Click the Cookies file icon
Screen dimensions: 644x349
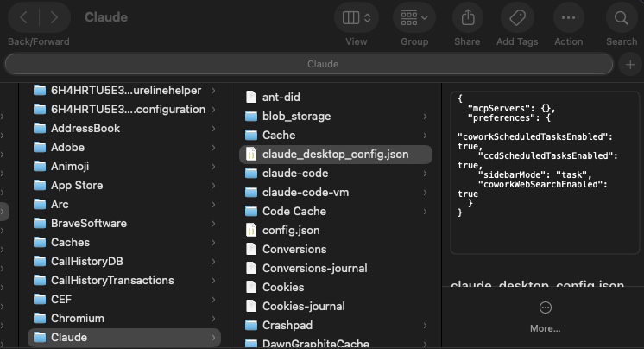[x=251, y=287]
